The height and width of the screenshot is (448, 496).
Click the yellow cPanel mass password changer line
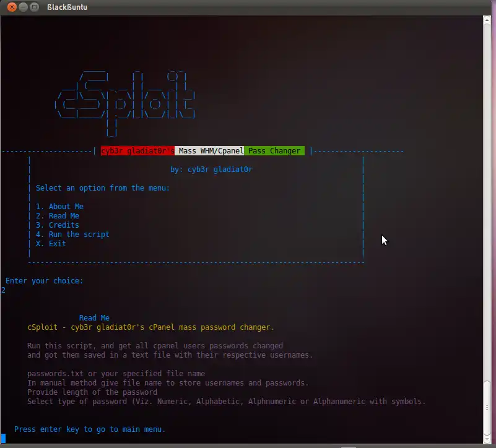150,327
